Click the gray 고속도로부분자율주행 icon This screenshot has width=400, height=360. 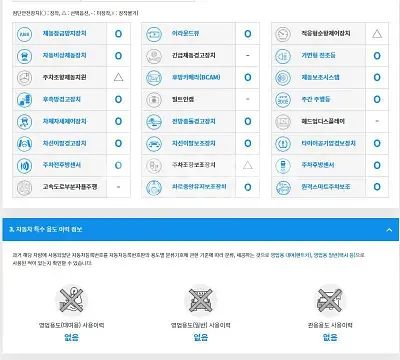click(24, 187)
